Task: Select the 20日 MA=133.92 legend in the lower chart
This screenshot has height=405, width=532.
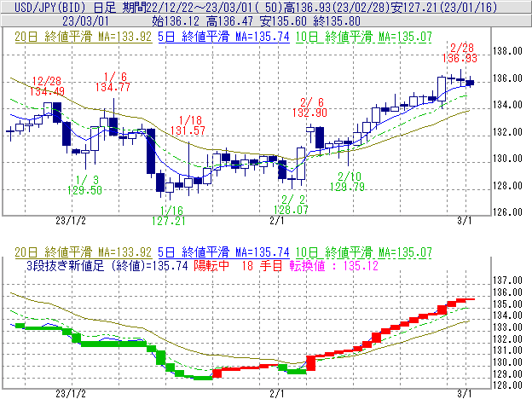Action: (x=83, y=252)
